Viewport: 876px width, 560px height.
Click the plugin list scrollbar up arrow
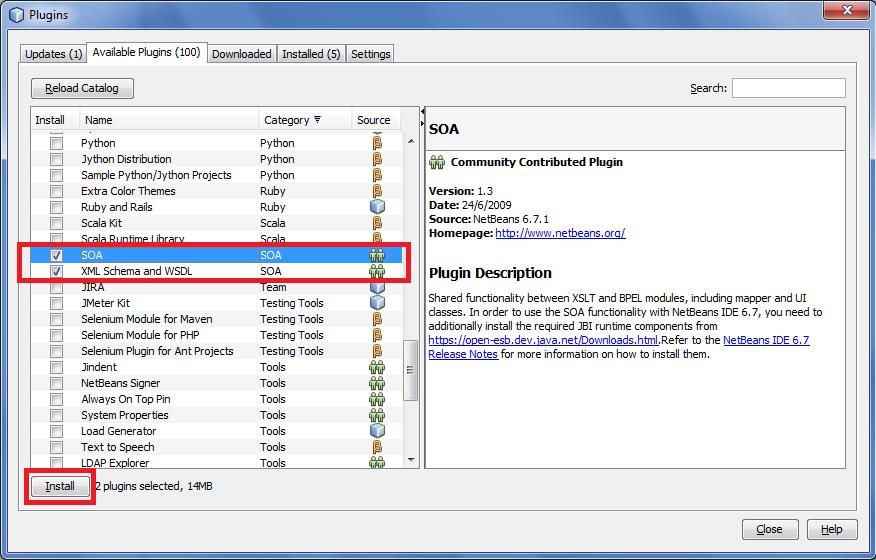point(411,141)
